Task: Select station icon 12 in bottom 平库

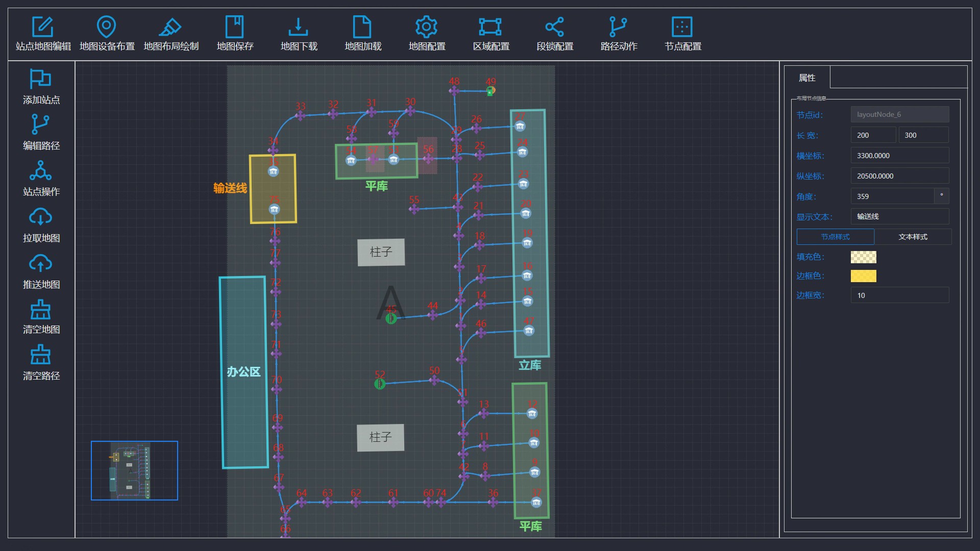Action: [x=532, y=413]
